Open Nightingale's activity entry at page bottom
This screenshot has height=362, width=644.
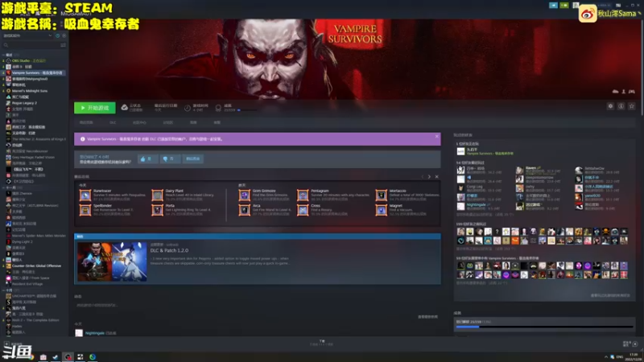(95, 333)
